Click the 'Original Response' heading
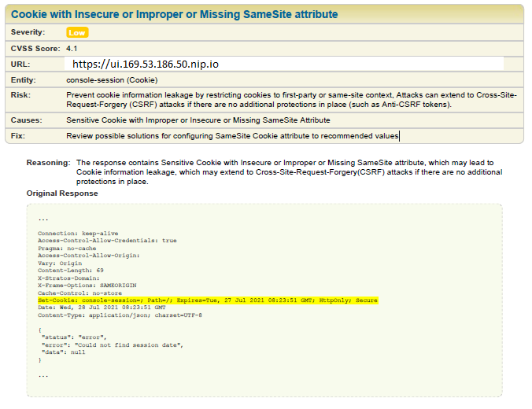The image size is (532, 409). click(62, 193)
